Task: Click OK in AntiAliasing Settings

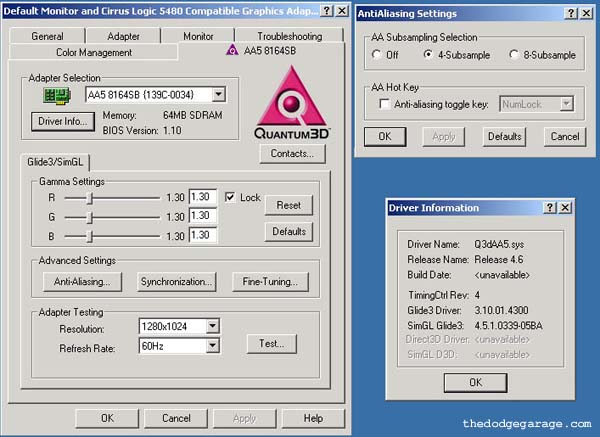Action: point(385,137)
